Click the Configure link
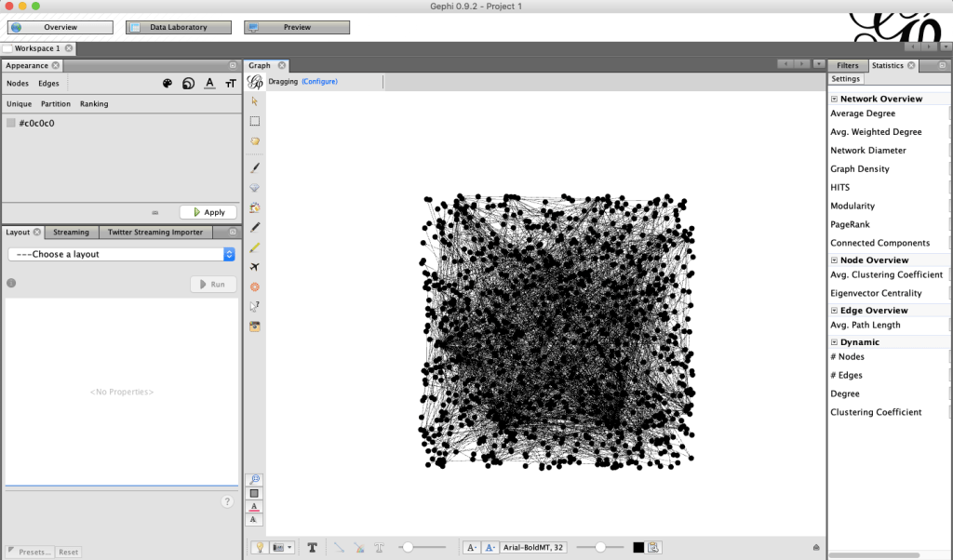The height and width of the screenshot is (560, 953). click(x=319, y=81)
